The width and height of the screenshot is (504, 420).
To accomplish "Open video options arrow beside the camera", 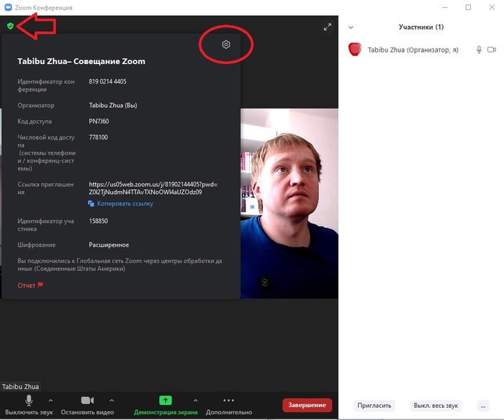I will [112, 401].
